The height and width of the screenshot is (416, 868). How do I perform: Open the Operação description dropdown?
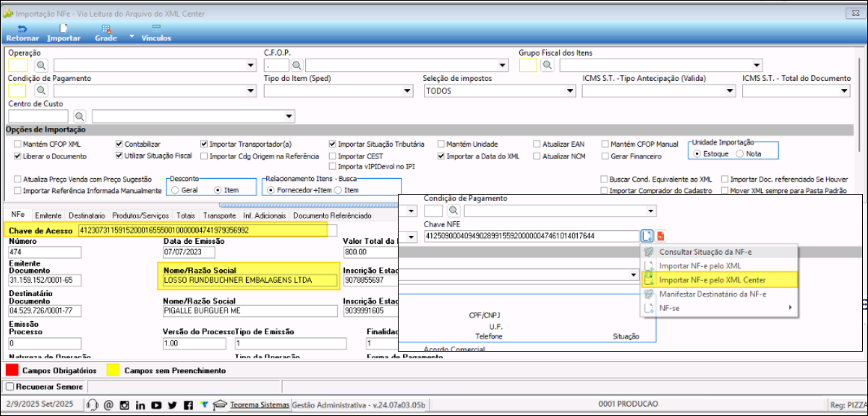pyautogui.click(x=251, y=66)
